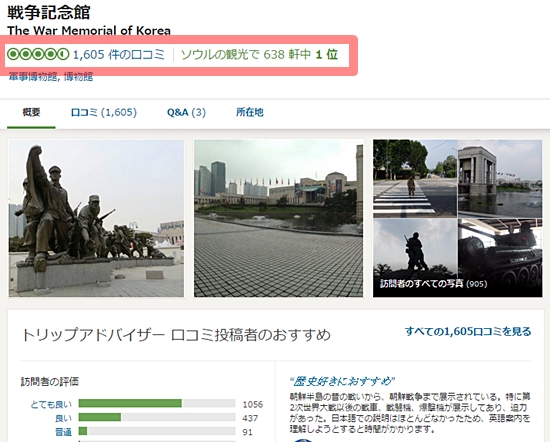
Task: Open the 1,605 件の口コミ link
Action: coord(119,54)
